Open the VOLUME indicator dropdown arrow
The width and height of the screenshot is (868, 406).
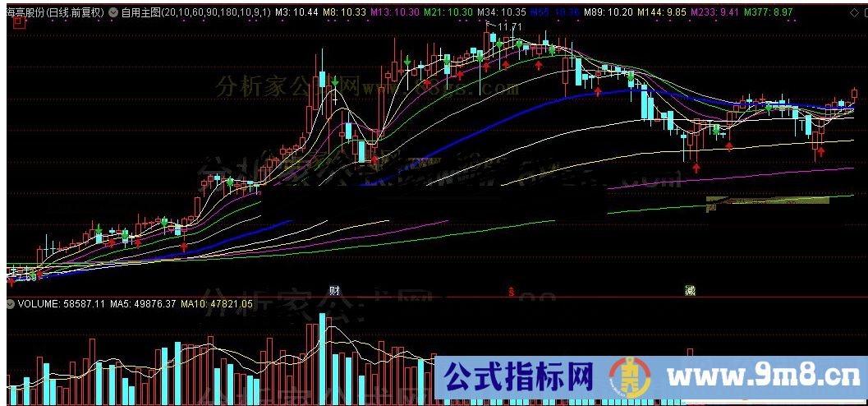(x=11, y=303)
